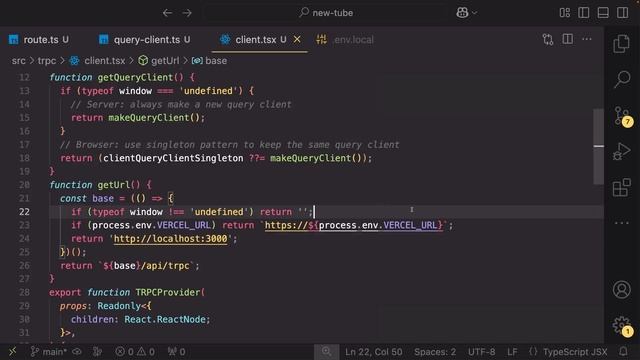Screen dimensions: 640x360
Task: Open the Explorer view
Action: [x=622, y=44]
